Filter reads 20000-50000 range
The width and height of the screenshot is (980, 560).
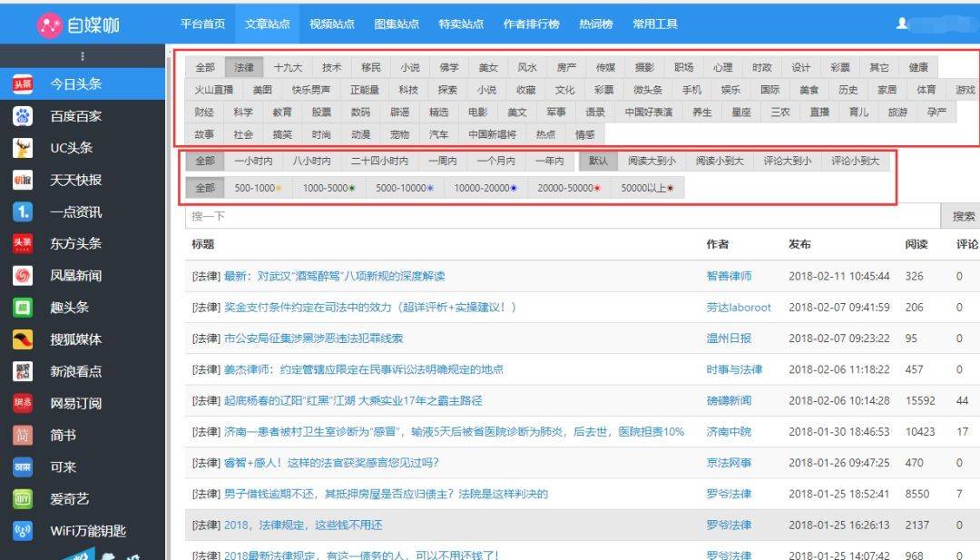pyautogui.click(x=569, y=188)
